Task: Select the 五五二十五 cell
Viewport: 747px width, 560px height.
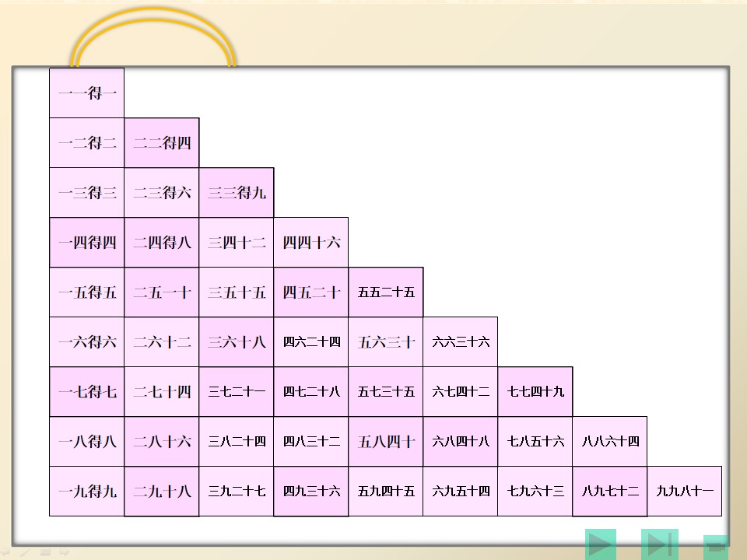Action: 386,292
